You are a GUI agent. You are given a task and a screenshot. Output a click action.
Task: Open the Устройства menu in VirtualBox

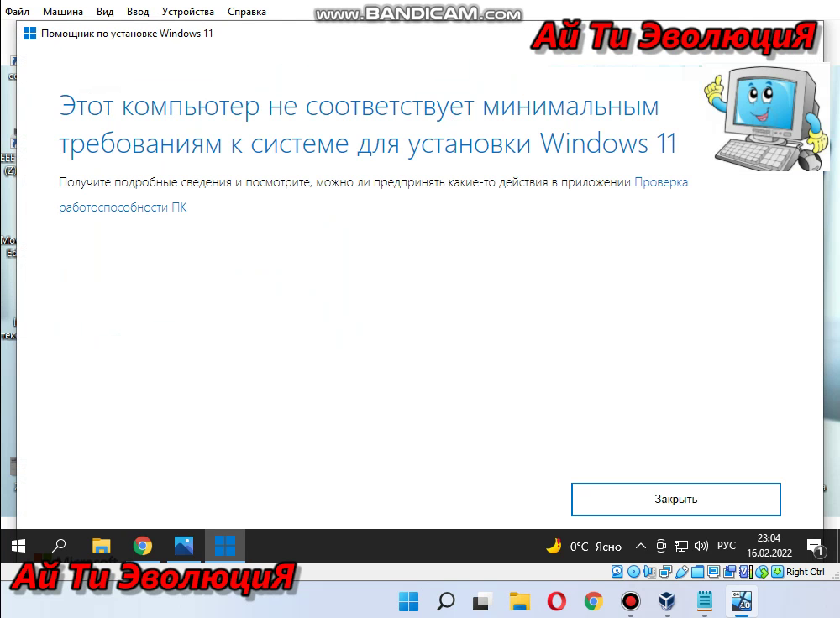pyautogui.click(x=187, y=11)
